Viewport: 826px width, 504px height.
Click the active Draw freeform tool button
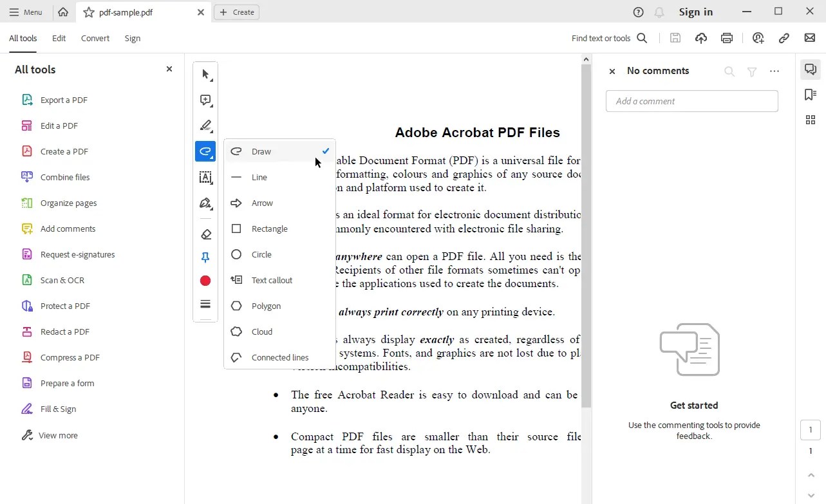(205, 151)
